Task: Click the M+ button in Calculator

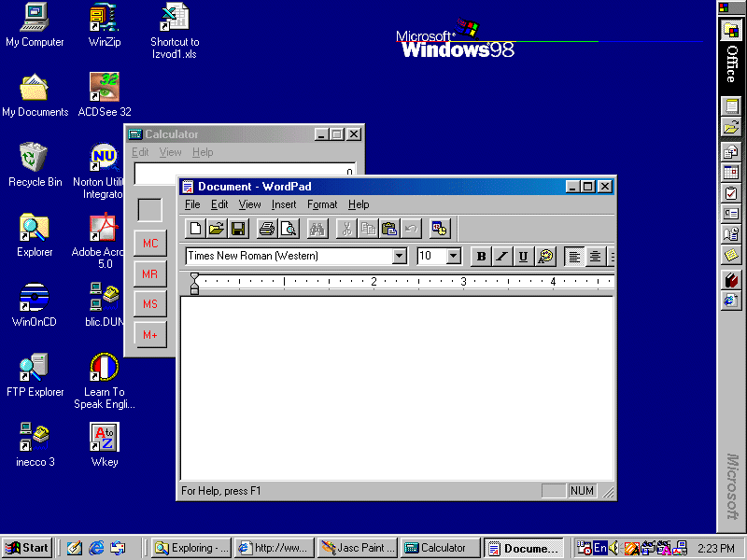Action: (150, 335)
